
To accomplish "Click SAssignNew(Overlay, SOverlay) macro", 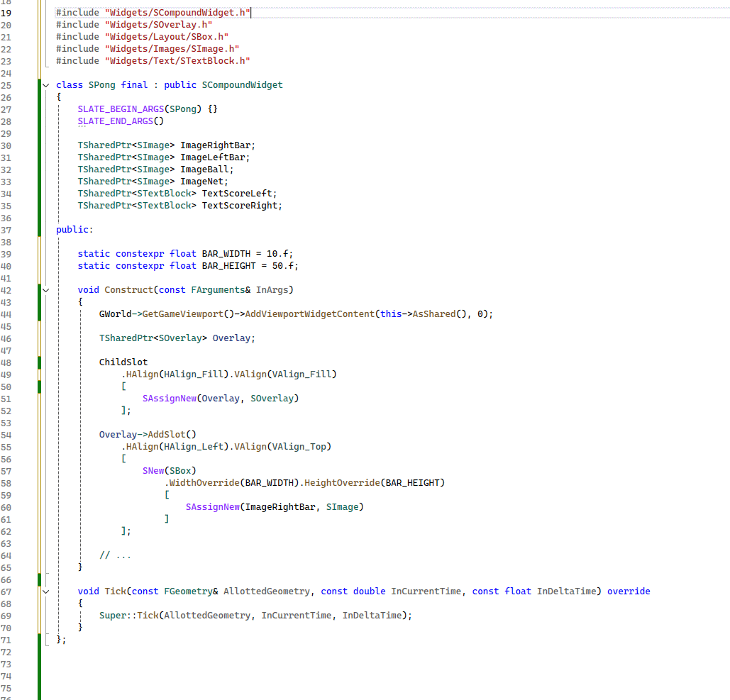I will [x=221, y=399].
